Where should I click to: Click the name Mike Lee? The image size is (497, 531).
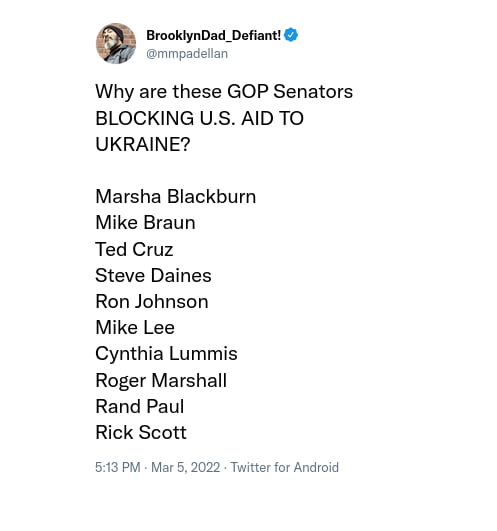coord(135,327)
